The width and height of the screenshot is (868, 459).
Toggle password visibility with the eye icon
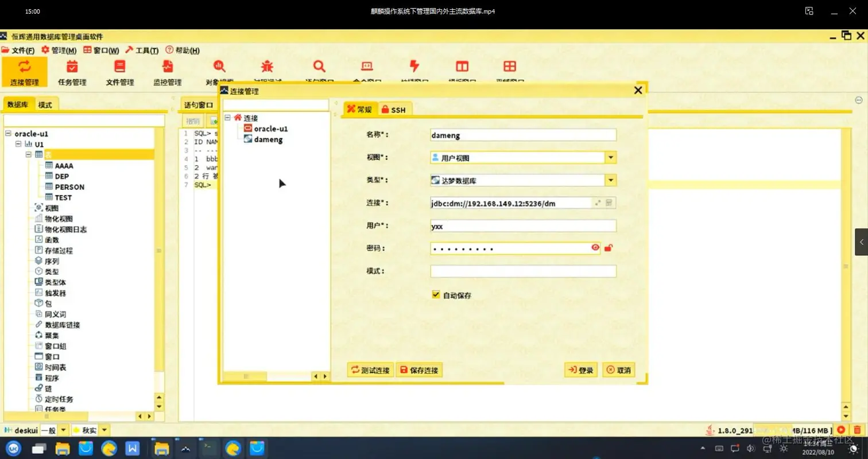595,248
